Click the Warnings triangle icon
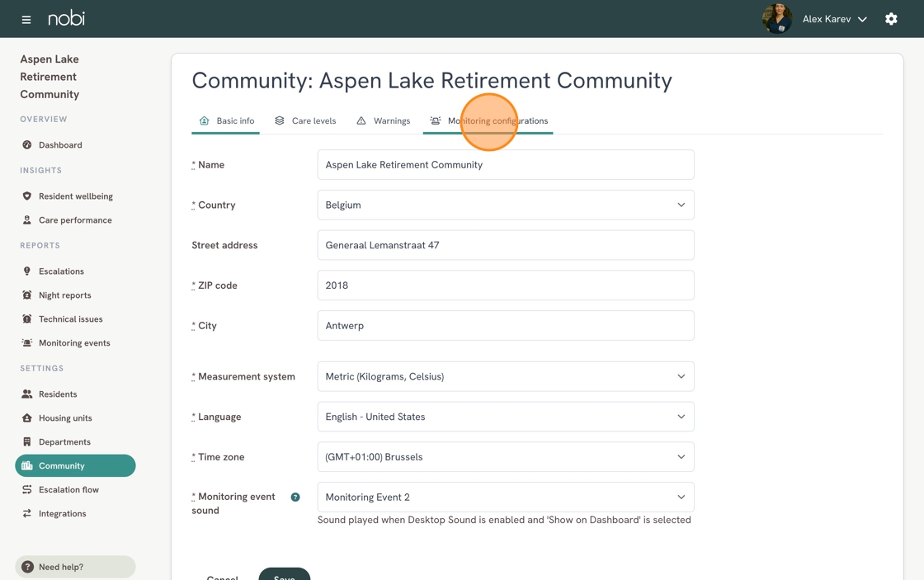Image resolution: width=924 pixels, height=580 pixels. 361,120
